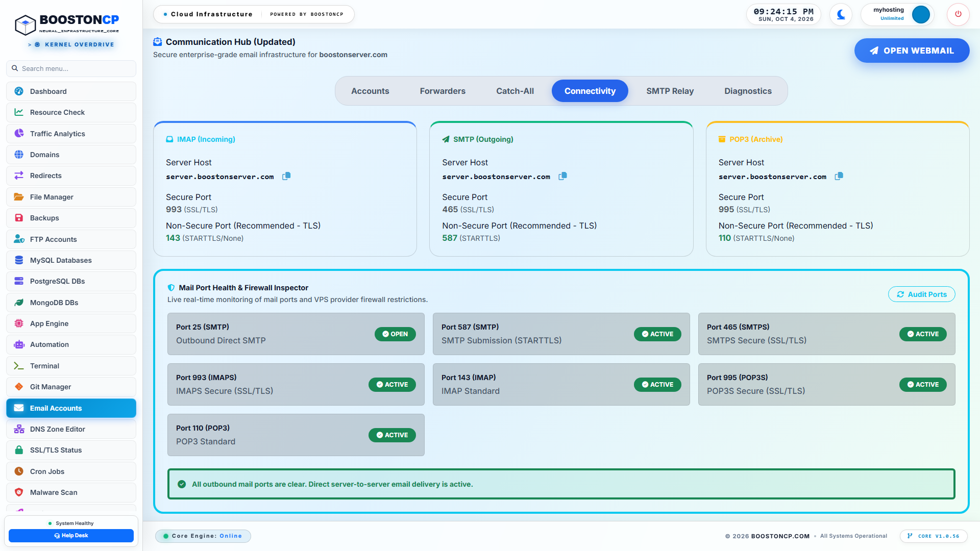Click the DNS Zone Editor network icon
The image size is (980, 551).
coord(19,429)
